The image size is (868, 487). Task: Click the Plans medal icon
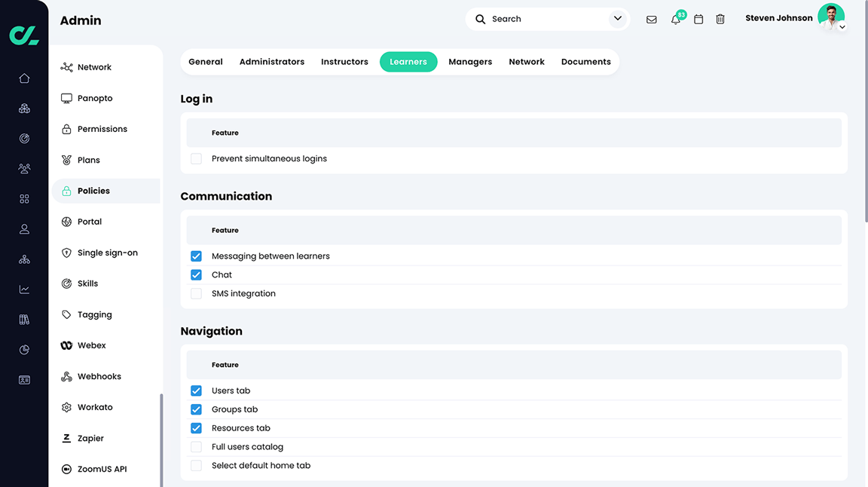coord(66,160)
